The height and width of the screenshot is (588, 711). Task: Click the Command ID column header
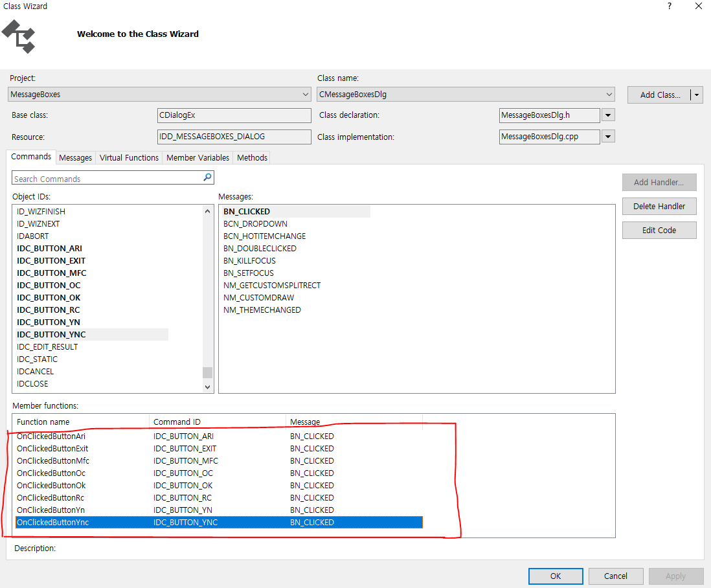(x=218, y=422)
